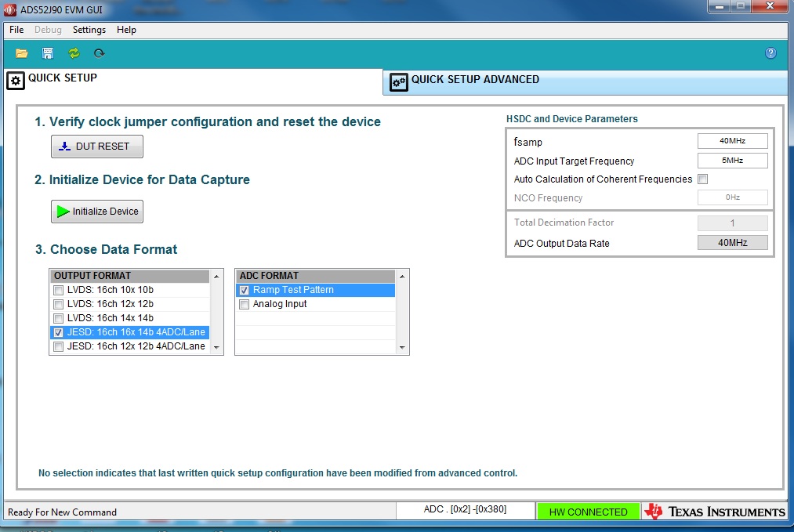Click the ADS52J90 EVM GUI title bar icon
The height and width of the screenshot is (532, 794).
[x=9, y=9]
